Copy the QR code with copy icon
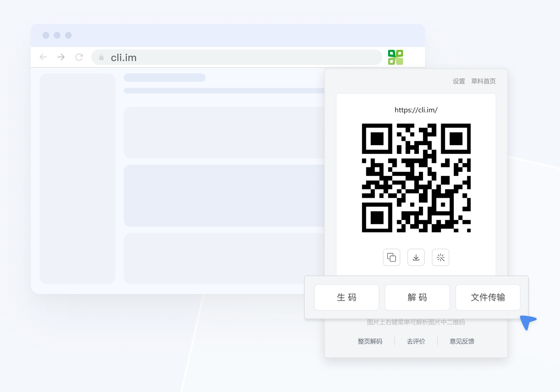Image resolution: width=560 pixels, height=392 pixels. coord(391,257)
